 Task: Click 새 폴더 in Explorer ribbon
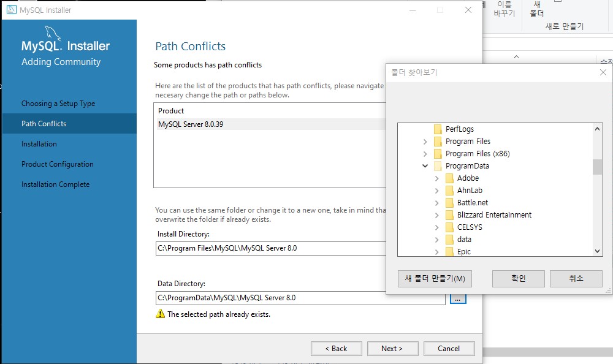[x=537, y=9]
